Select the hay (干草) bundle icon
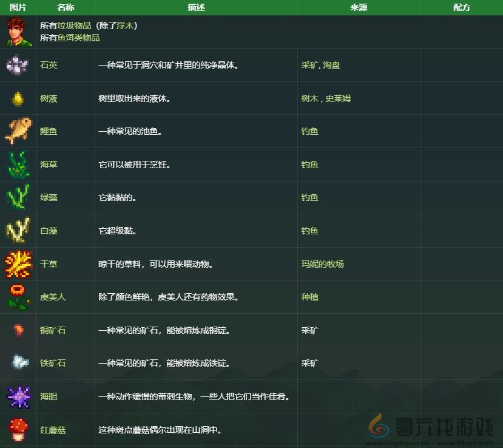Viewport: 503px width, 448px height. pyautogui.click(x=18, y=264)
